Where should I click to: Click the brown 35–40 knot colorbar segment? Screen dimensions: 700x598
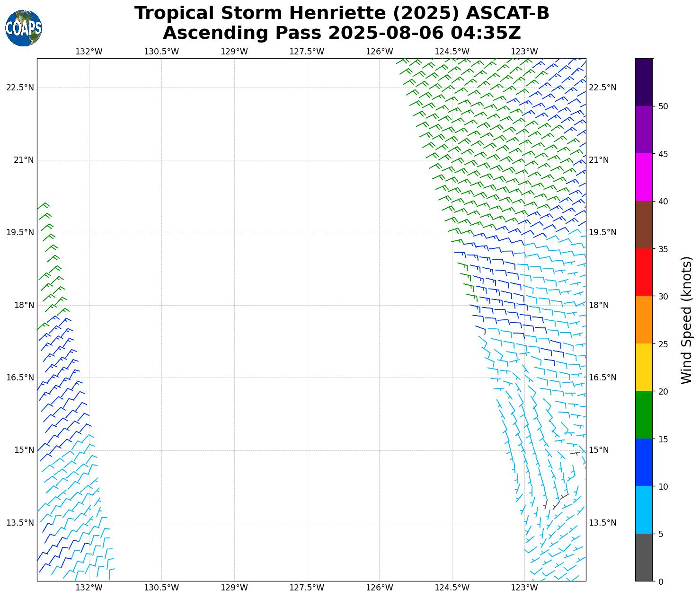(x=644, y=225)
